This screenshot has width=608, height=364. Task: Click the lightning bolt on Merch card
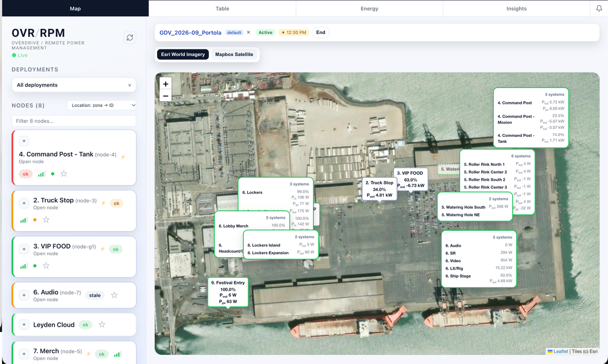coord(88,354)
